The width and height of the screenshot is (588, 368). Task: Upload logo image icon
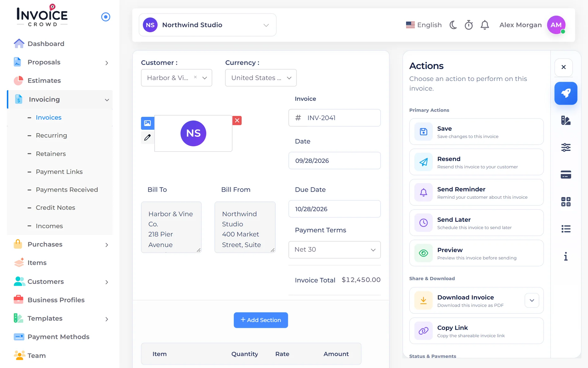coord(147,123)
